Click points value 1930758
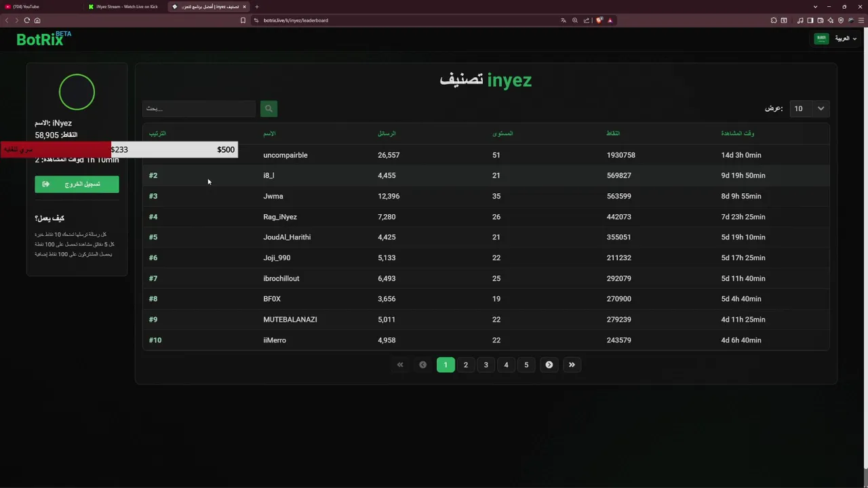This screenshot has height=488, width=868. click(621, 155)
